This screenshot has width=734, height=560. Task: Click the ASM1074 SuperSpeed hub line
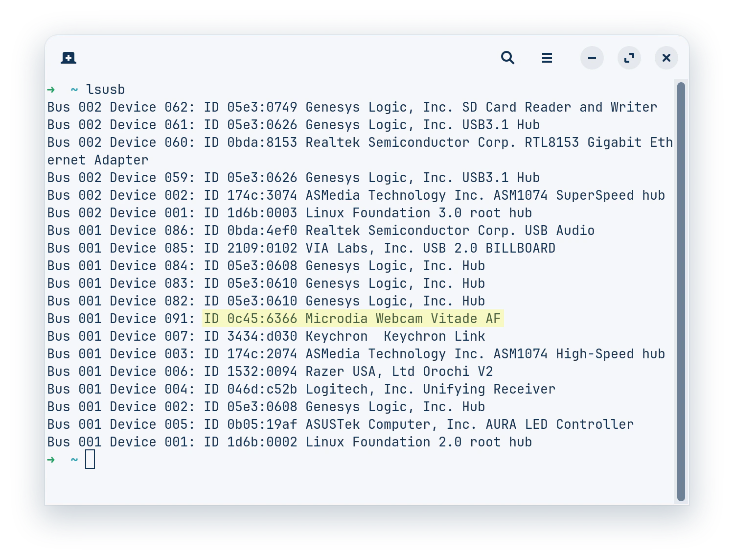point(356,195)
